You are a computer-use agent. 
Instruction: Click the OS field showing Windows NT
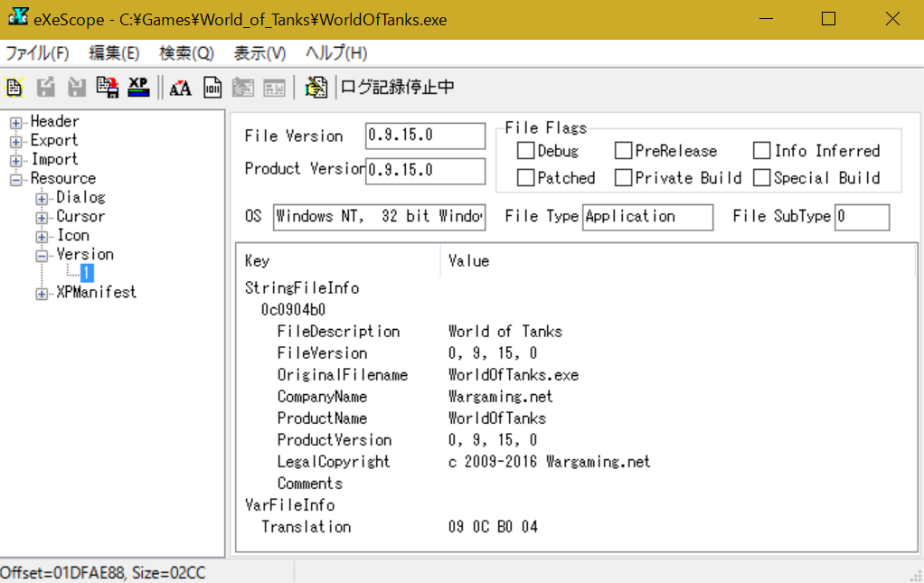click(x=379, y=217)
